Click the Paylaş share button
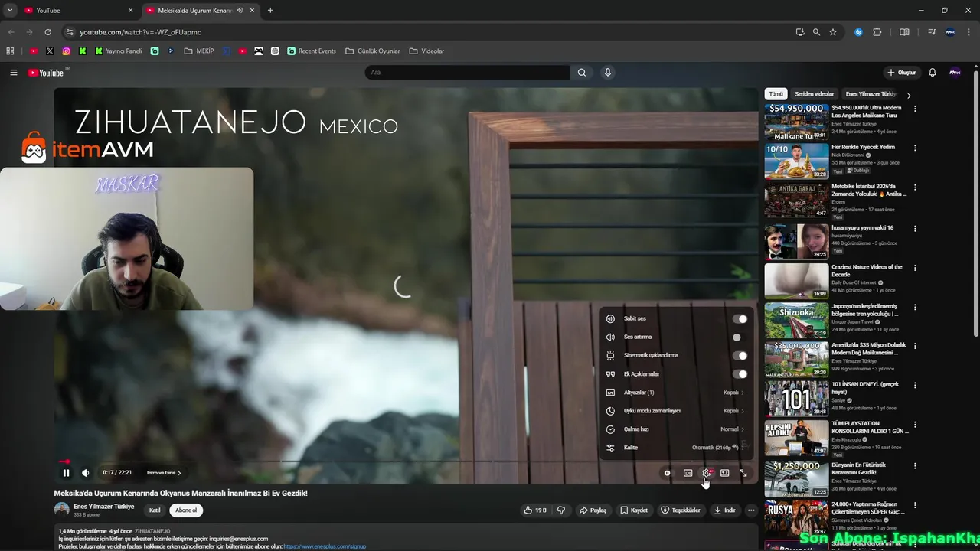980x551 pixels. (593, 510)
